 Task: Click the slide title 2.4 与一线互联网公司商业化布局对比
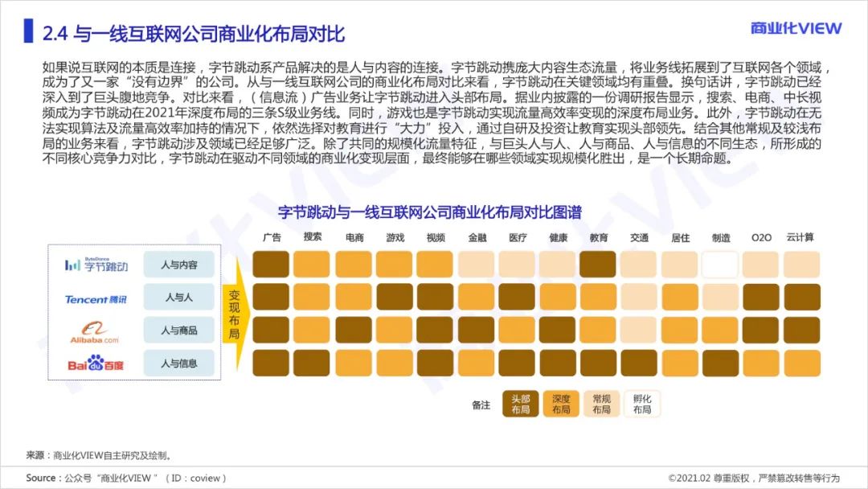pyautogui.click(x=194, y=33)
